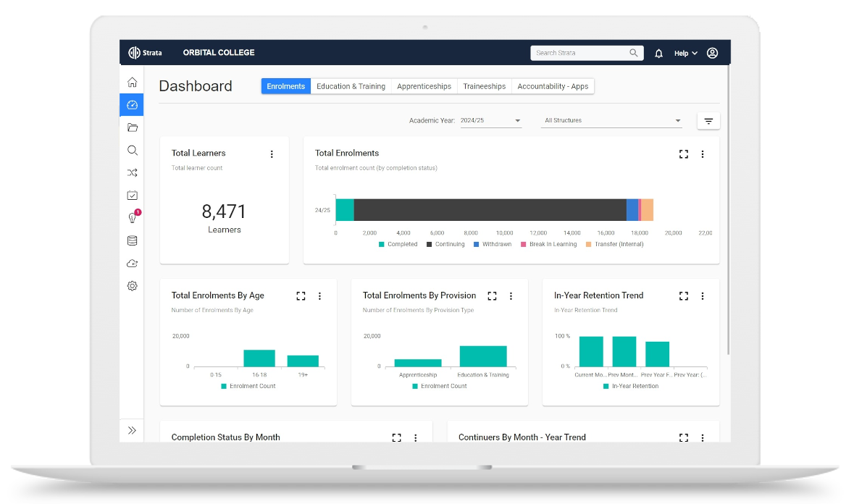Click the ORBITAL COLLEGE title
The width and height of the screenshot is (854, 504).
pos(219,53)
